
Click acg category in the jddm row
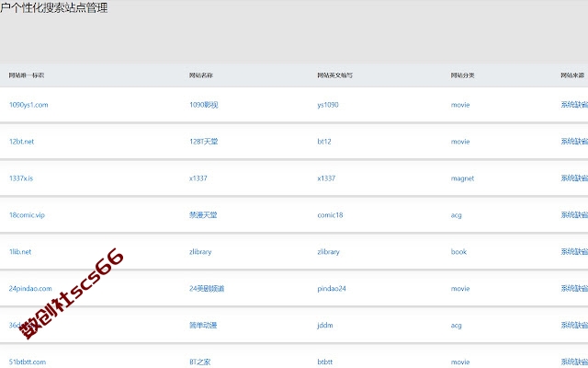(x=456, y=326)
